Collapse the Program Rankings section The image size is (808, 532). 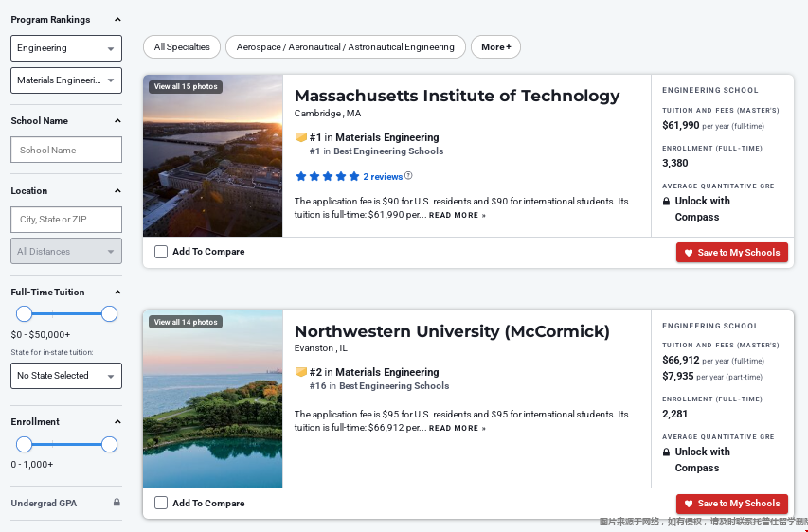coord(117,20)
